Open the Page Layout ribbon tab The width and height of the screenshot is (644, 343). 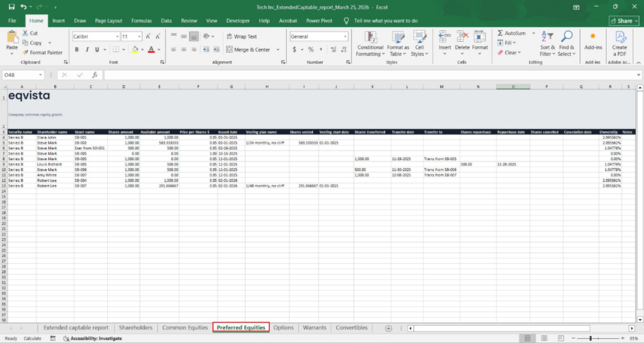click(x=108, y=21)
